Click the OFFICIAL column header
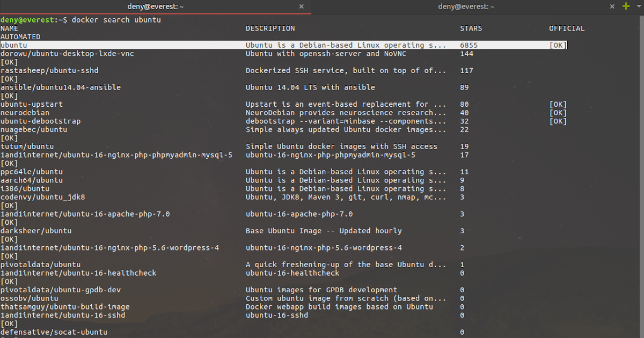 tap(566, 28)
